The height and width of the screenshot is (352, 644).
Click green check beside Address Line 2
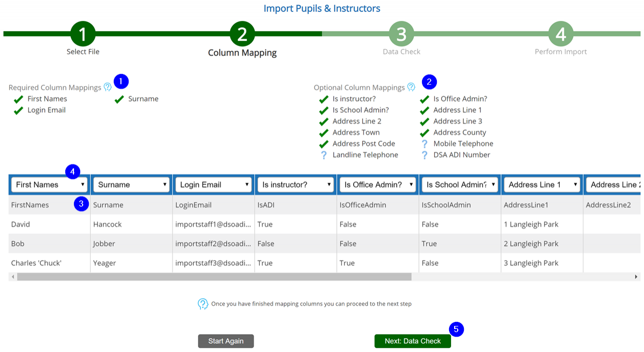(x=324, y=122)
